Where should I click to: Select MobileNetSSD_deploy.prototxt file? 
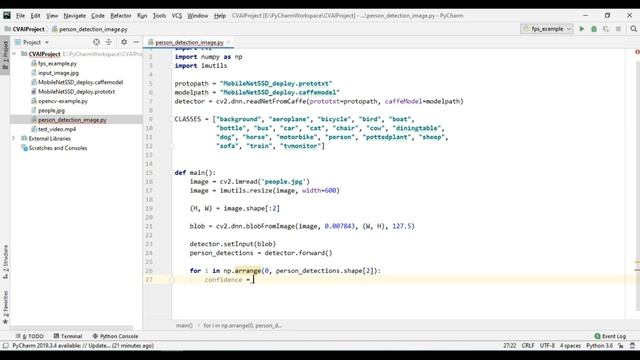pyautogui.click(x=76, y=92)
